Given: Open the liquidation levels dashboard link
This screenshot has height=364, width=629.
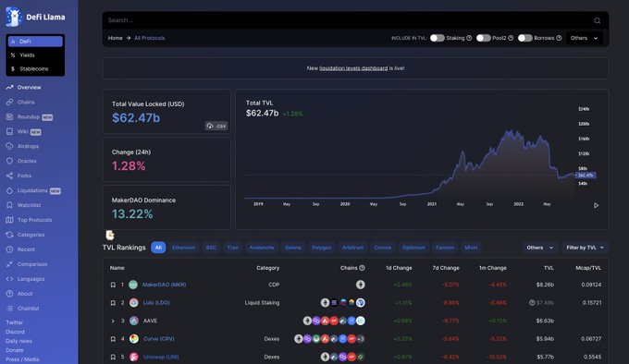Looking at the screenshot, I should pos(353,68).
